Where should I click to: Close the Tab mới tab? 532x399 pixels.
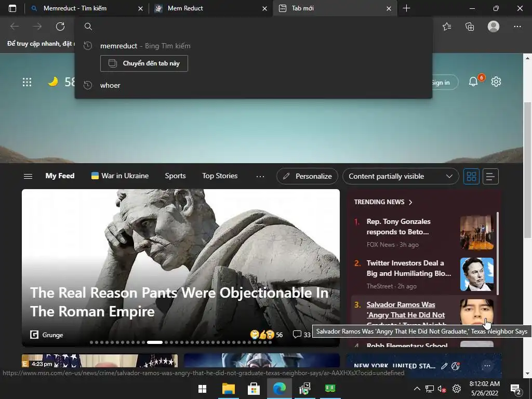(x=389, y=9)
